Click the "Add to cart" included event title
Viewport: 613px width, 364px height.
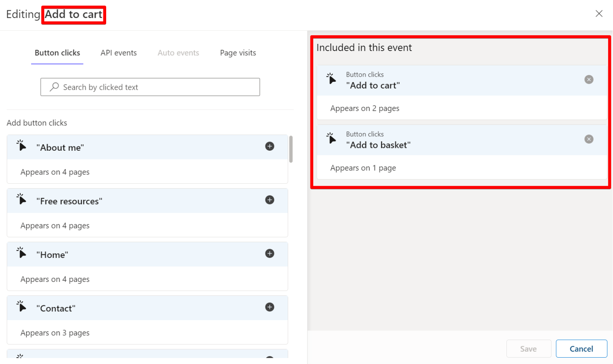(x=373, y=85)
